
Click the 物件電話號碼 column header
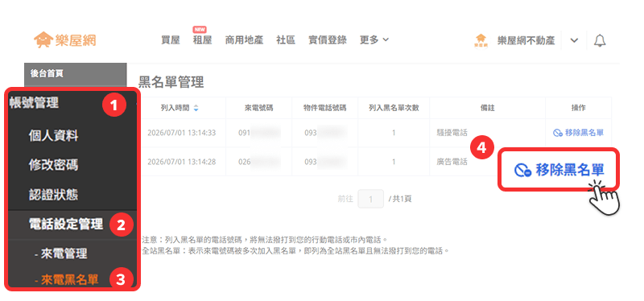tap(325, 108)
